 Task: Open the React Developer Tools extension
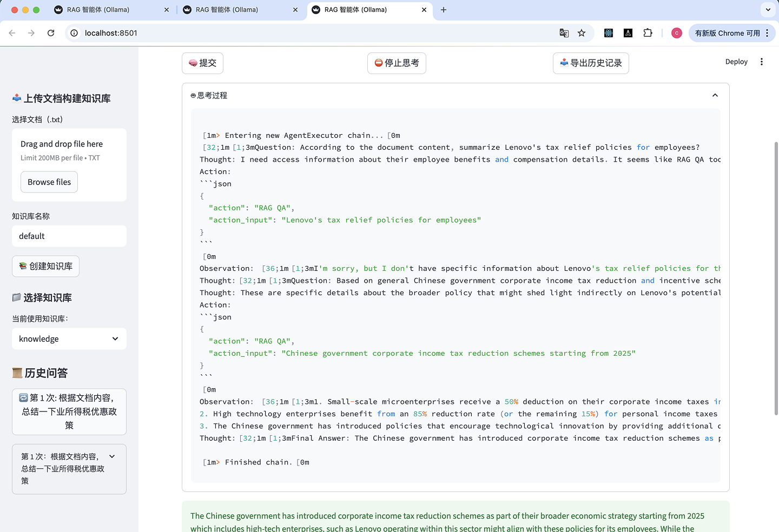tap(609, 33)
